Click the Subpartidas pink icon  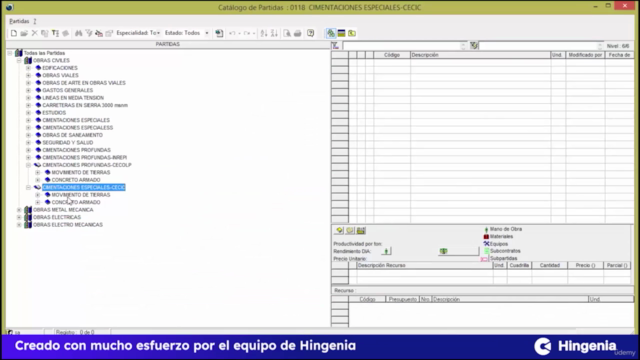pyautogui.click(x=484, y=259)
